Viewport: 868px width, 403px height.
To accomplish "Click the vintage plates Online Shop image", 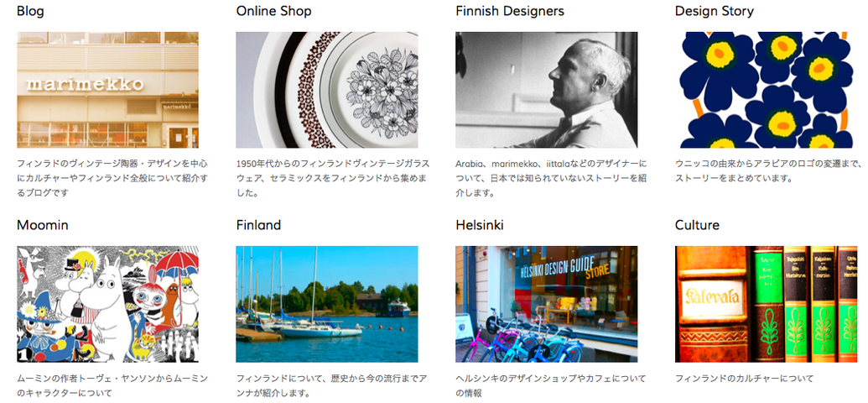I will pos(326,90).
